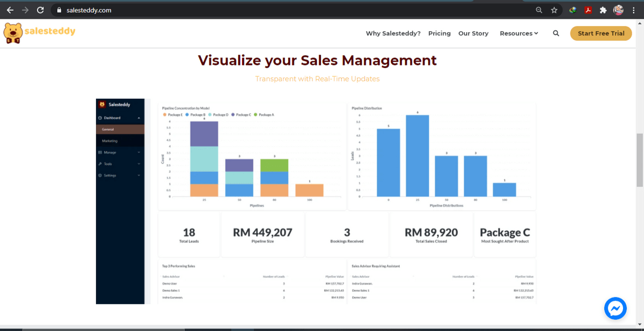Image resolution: width=644 pixels, height=331 pixels.
Task: Click the scrollbar down arrow
Action: [x=639, y=324]
